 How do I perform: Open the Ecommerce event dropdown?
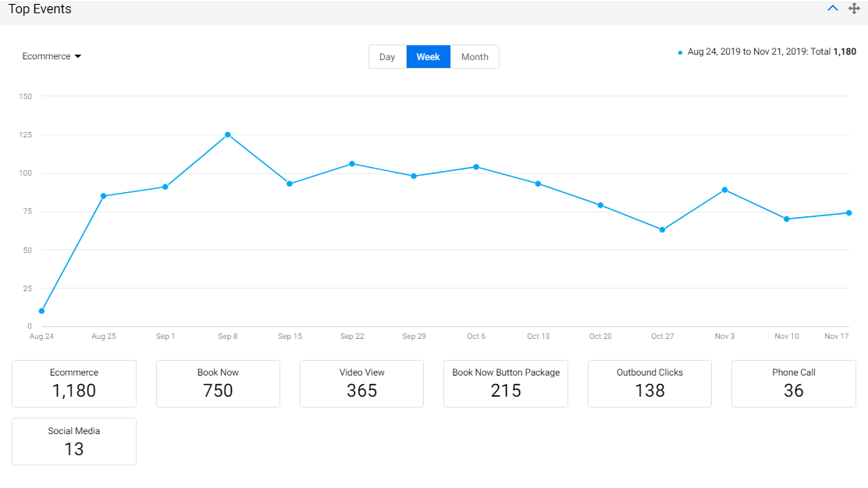tap(52, 56)
